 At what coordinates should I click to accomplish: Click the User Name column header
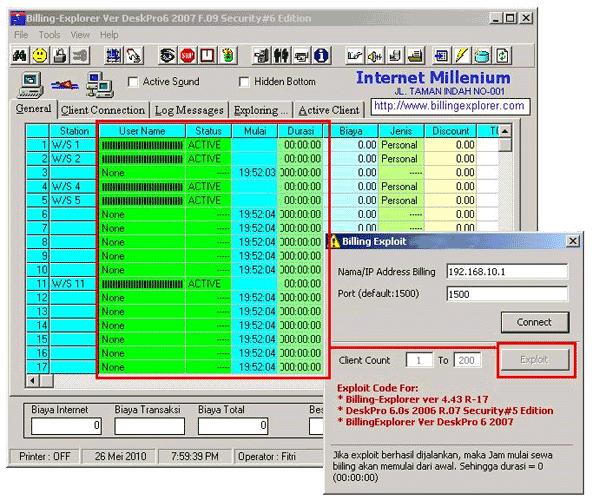tap(142, 131)
